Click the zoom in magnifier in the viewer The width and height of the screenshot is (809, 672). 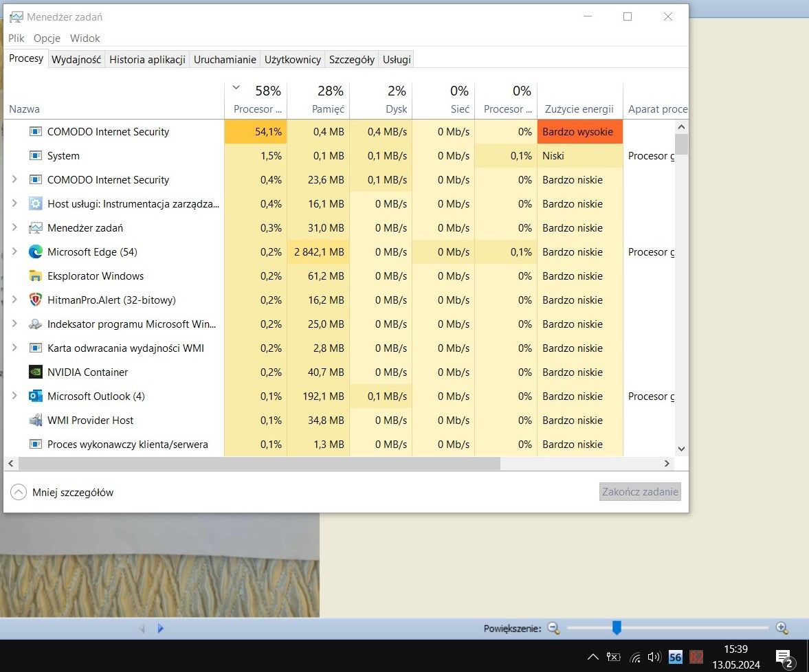(782, 628)
